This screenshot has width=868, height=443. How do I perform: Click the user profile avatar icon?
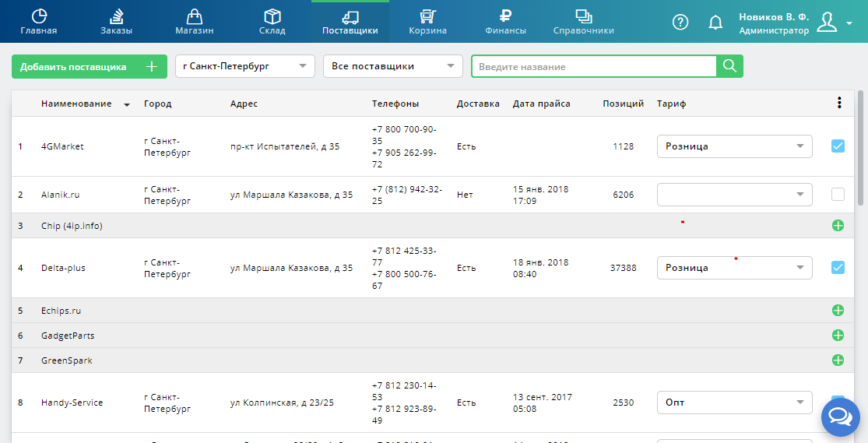click(827, 23)
